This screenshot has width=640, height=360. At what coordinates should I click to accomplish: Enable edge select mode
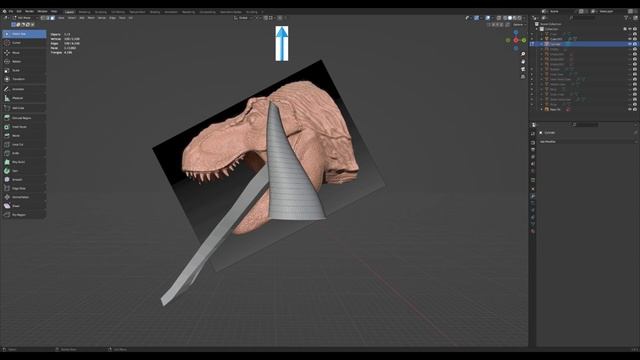tap(47, 18)
